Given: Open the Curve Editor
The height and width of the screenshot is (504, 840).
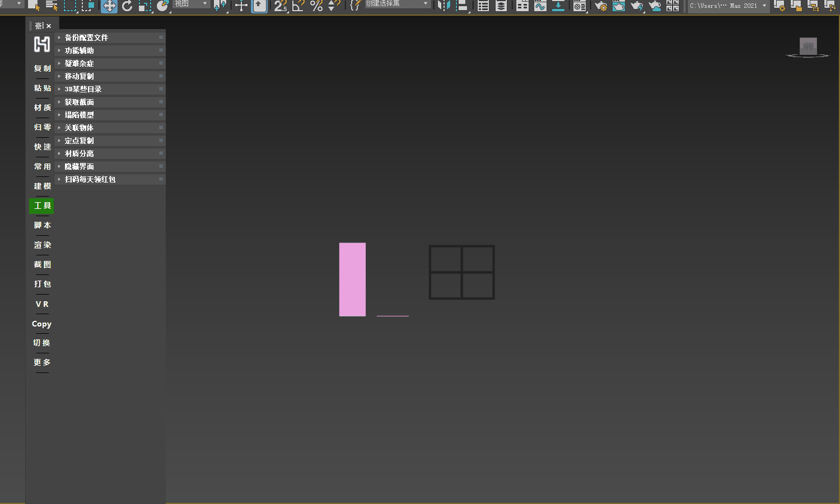Looking at the screenshot, I should pos(540,6).
